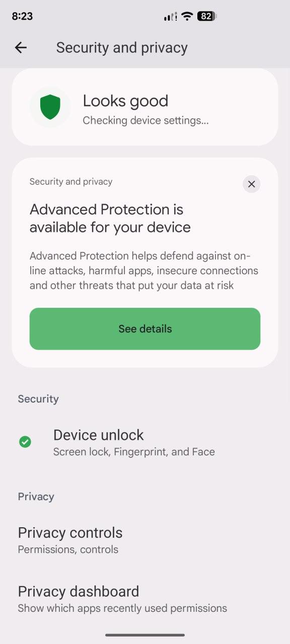The width and height of the screenshot is (290, 644).
Task: Tap the Wi-Fi status bar icon
Action: (x=187, y=16)
